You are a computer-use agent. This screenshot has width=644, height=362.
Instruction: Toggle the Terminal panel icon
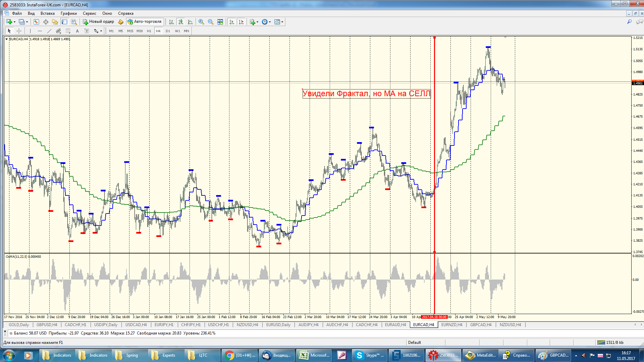tap(64, 22)
